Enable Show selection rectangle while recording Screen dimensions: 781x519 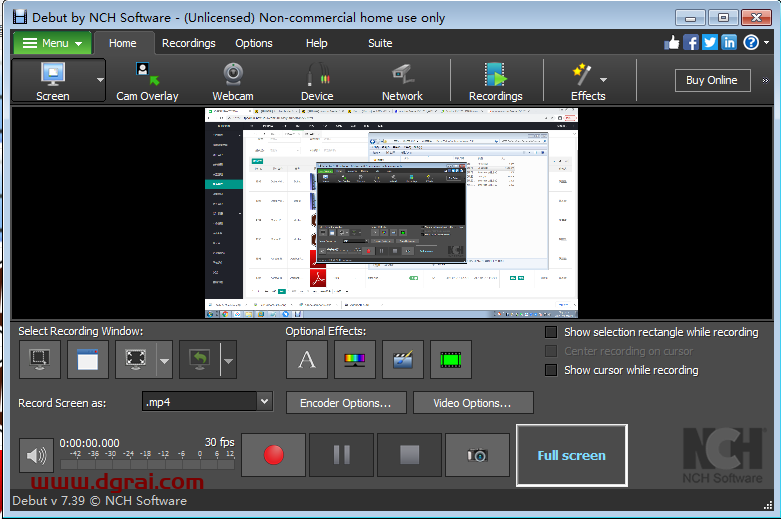pos(551,332)
